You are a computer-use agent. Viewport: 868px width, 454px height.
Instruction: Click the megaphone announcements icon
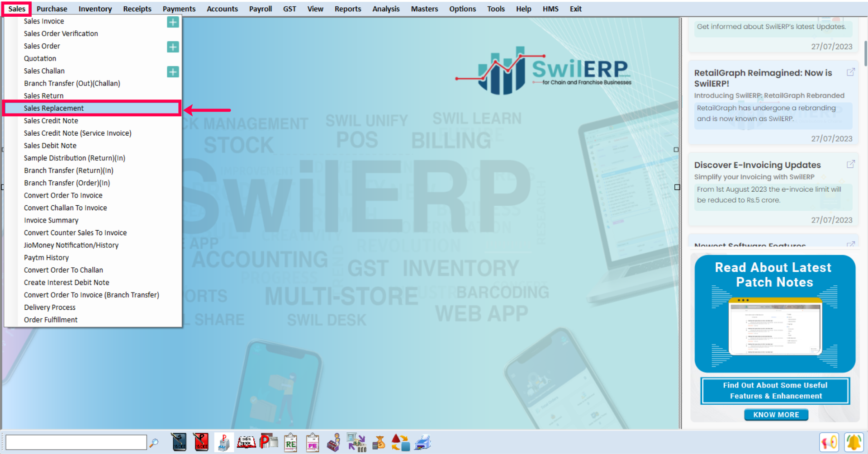(x=829, y=442)
